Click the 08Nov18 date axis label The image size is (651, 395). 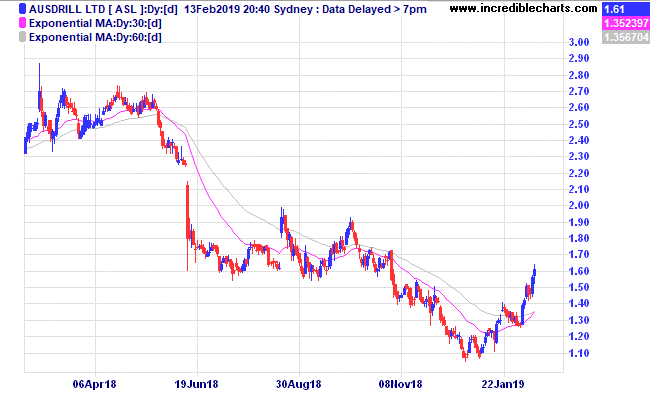400,384
